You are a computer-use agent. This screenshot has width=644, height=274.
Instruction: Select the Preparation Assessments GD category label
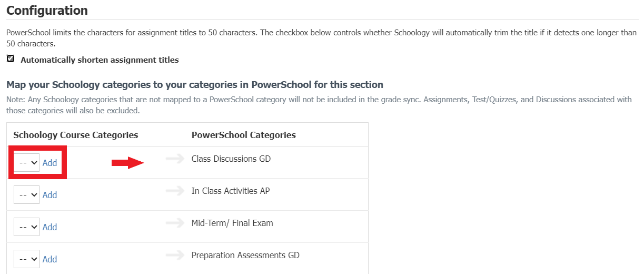tap(245, 255)
